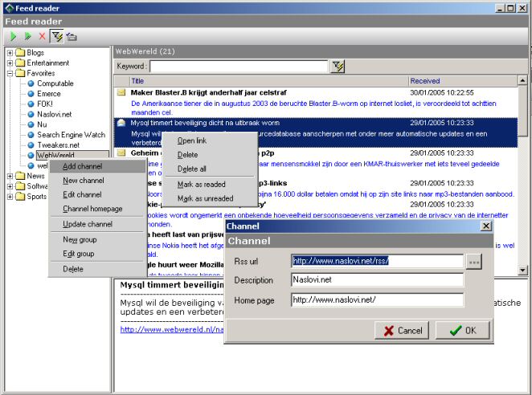Click the Tweakers.net channel globe icon
532x395 pixels.
(x=31, y=145)
